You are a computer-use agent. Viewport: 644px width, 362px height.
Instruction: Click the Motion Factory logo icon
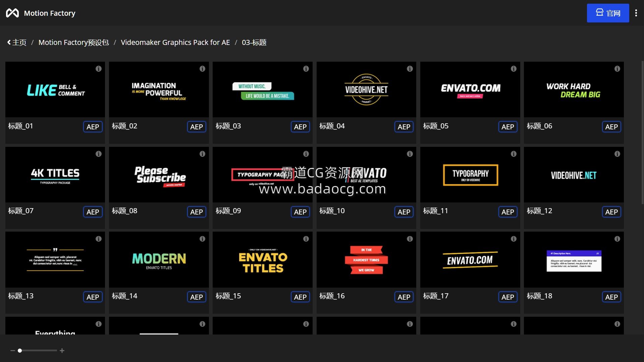(x=12, y=13)
